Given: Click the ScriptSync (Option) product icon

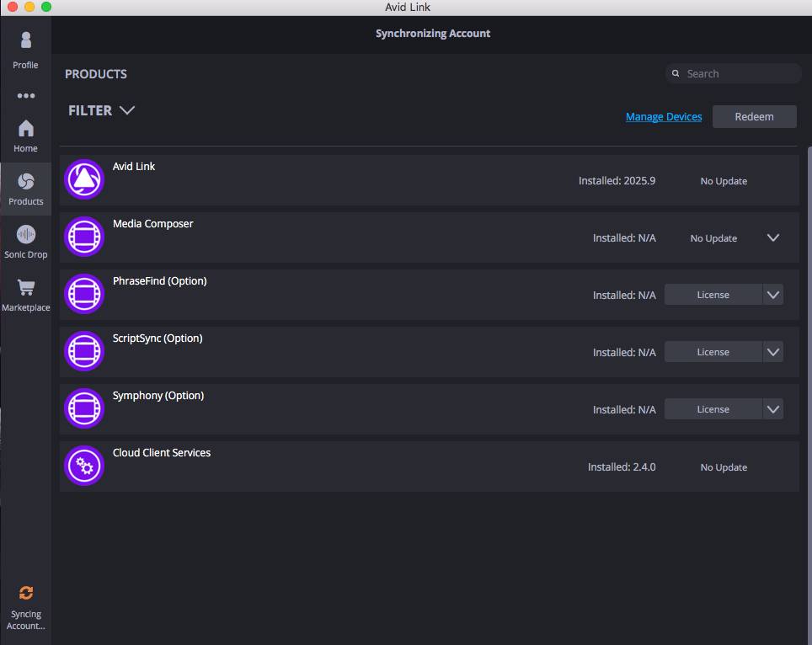Looking at the screenshot, I should tap(84, 351).
